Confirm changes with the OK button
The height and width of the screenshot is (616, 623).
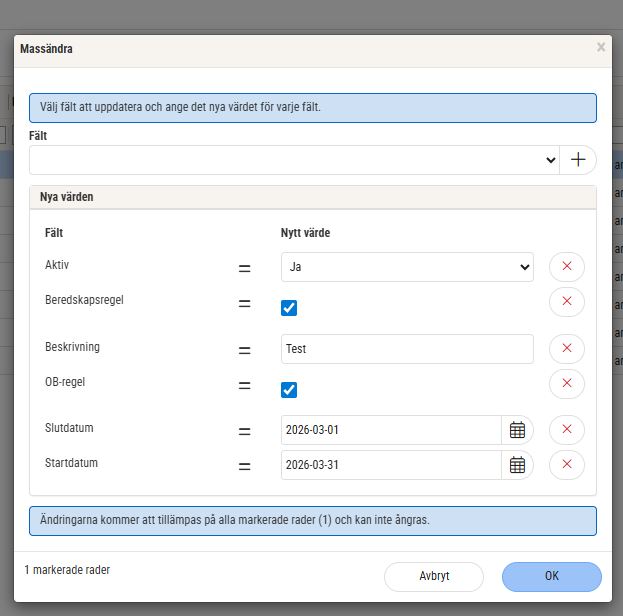551,576
